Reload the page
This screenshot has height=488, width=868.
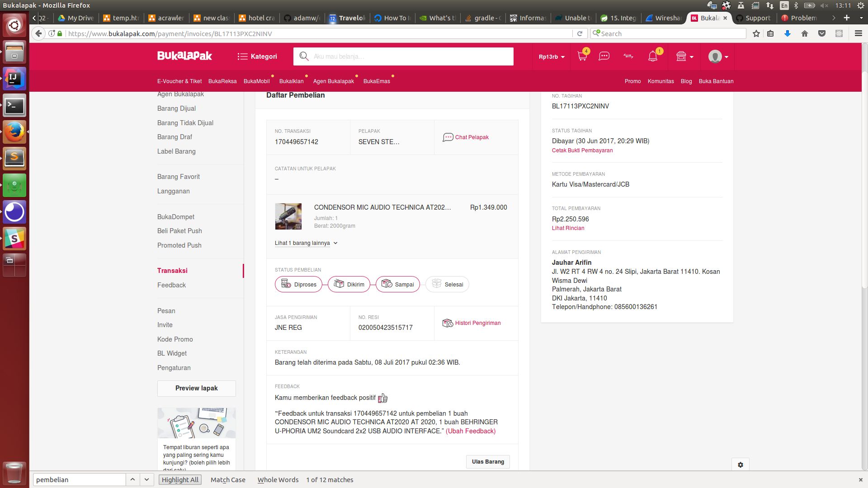tap(580, 33)
